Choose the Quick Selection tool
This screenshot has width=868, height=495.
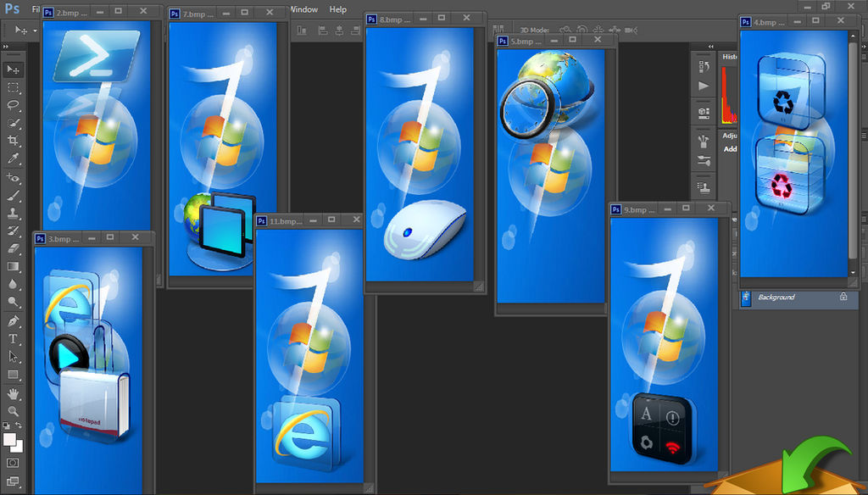click(14, 123)
